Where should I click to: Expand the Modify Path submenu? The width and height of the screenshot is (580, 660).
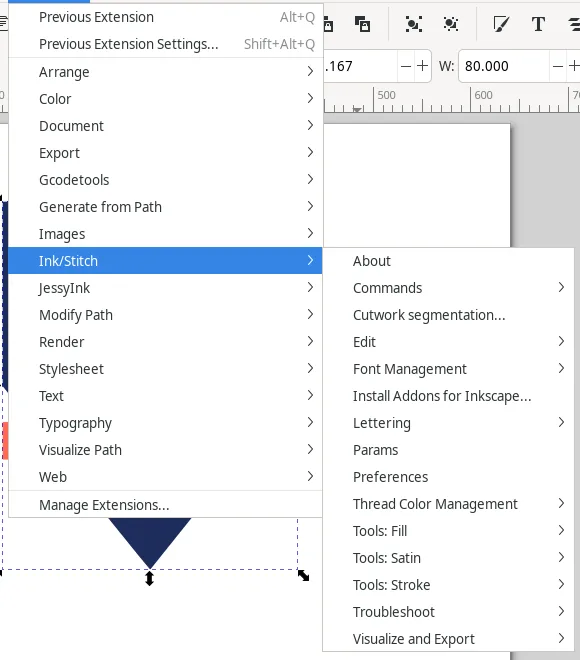[165, 315]
